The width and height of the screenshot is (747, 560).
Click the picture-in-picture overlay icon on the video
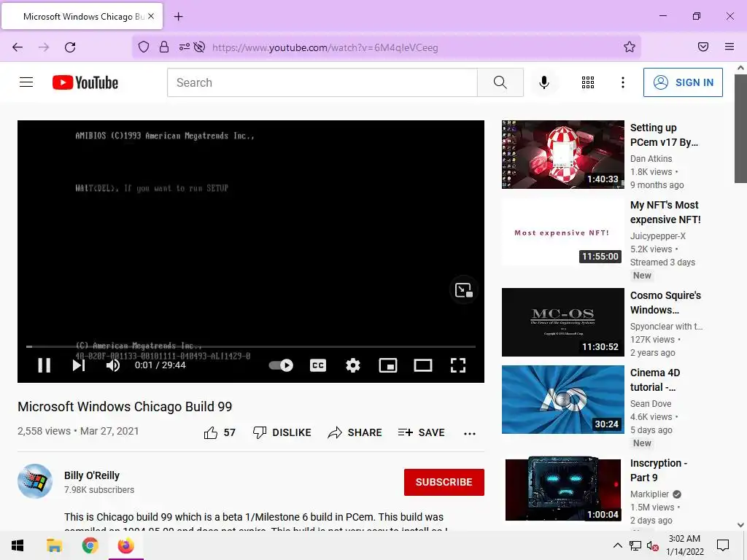(x=463, y=290)
